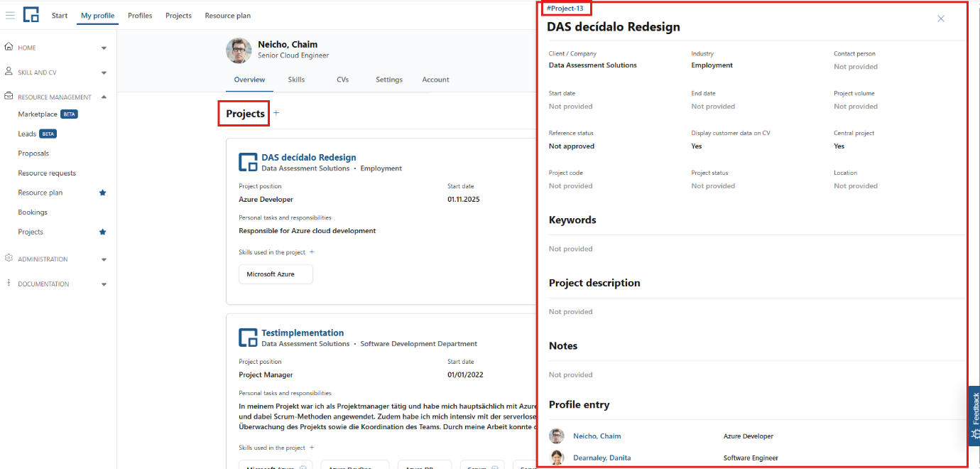The width and height of the screenshot is (980, 469).
Task: Click the DAS decídalo Redesign card project icon
Action: coord(248,162)
